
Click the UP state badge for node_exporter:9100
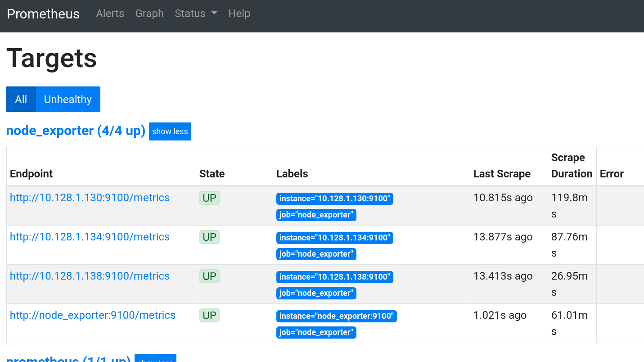coord(209,315)
